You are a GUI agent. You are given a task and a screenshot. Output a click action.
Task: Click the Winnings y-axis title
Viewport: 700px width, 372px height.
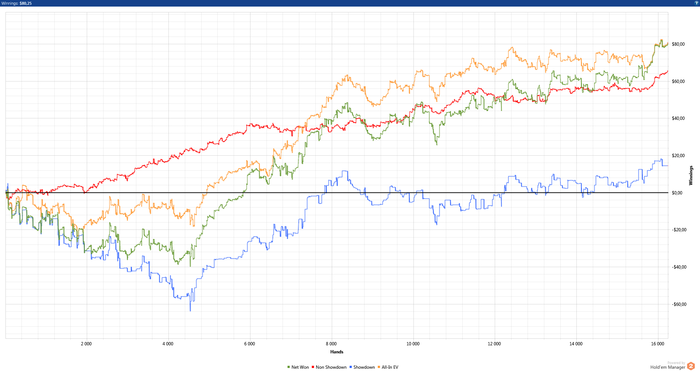click(692, 176)
